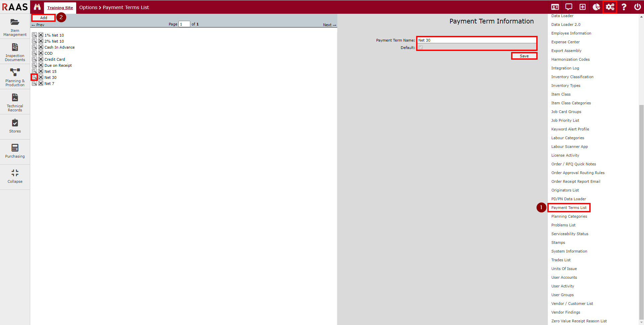Image resolution: width=644 pixels, height=325 pixels.
Task: Select Payment Terms List in options menu
Action: [x=569, y=208]
